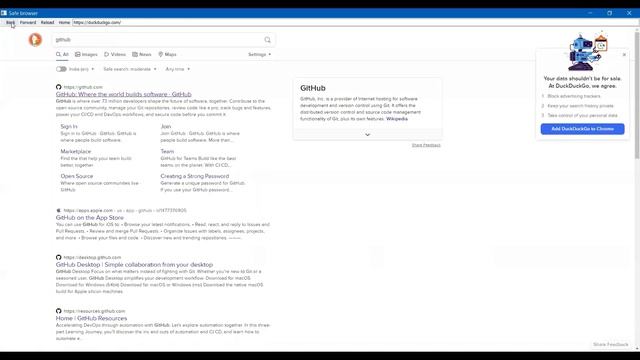
Task: Click the favicon beside desktop.github.com result
Action: [x=58, y=257]
